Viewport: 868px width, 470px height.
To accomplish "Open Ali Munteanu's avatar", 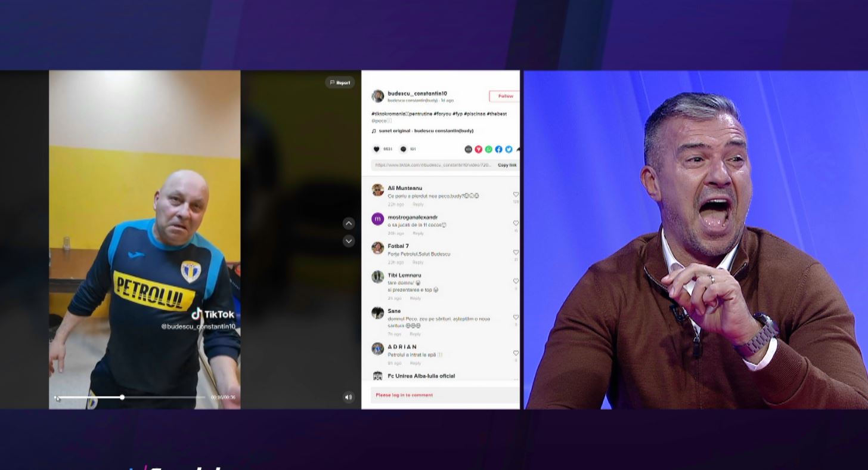I will point(377,190).
